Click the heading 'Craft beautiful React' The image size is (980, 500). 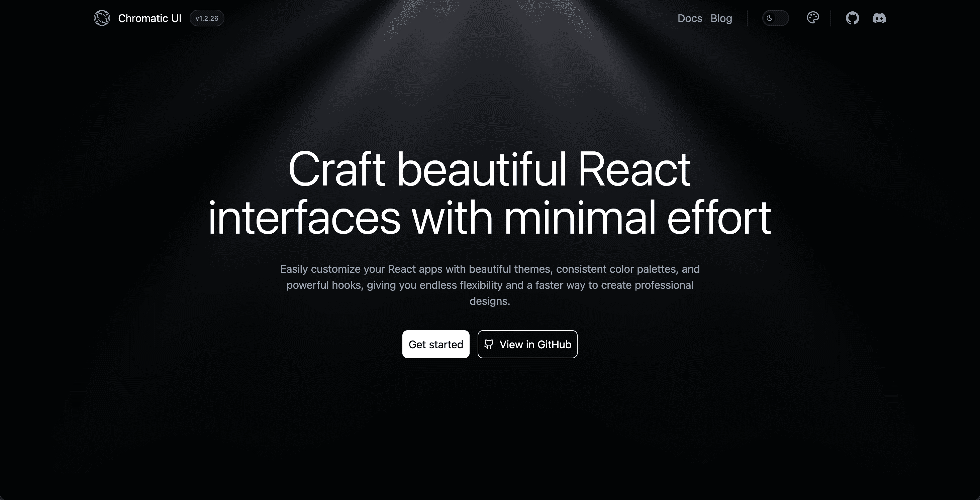click(x=490, y=169)
